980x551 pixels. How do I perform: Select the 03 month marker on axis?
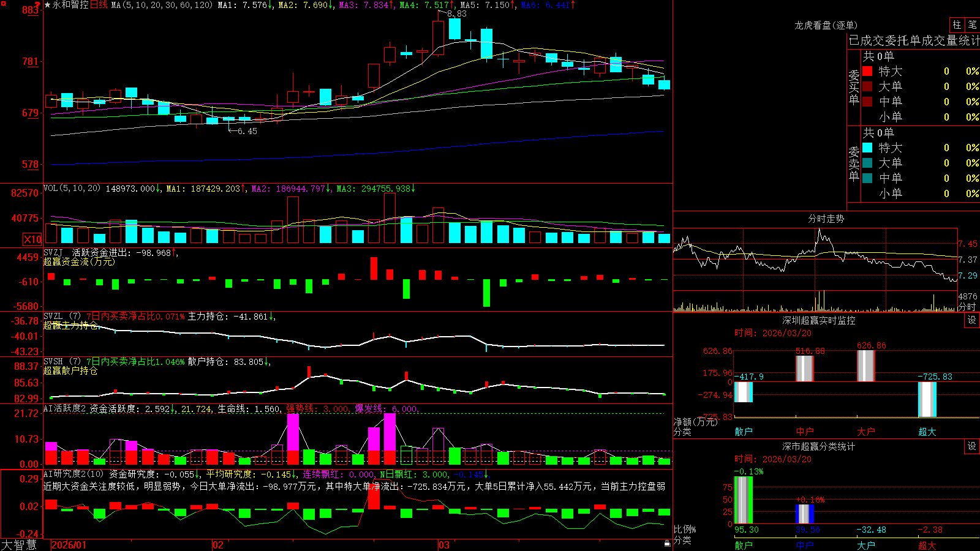click(x=444, y=545)
